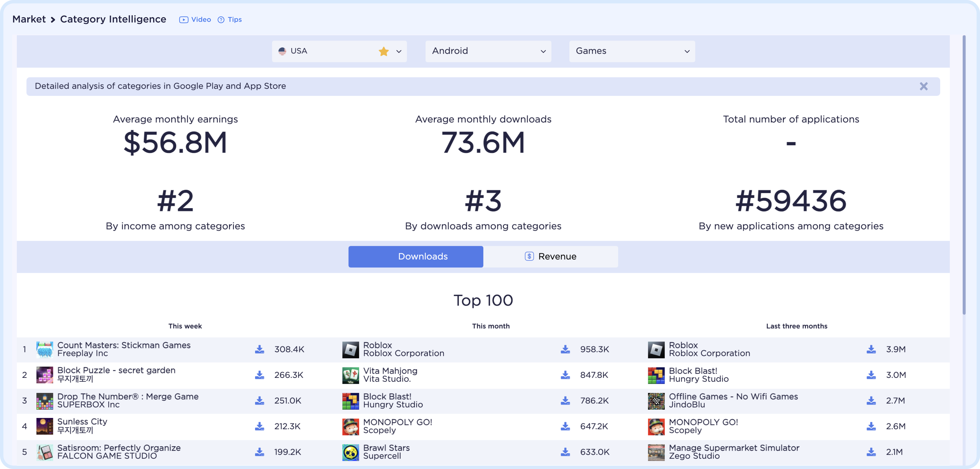Open Manage Supermarket Simulator title
The image size is (980, 469).
pos(734,448)
